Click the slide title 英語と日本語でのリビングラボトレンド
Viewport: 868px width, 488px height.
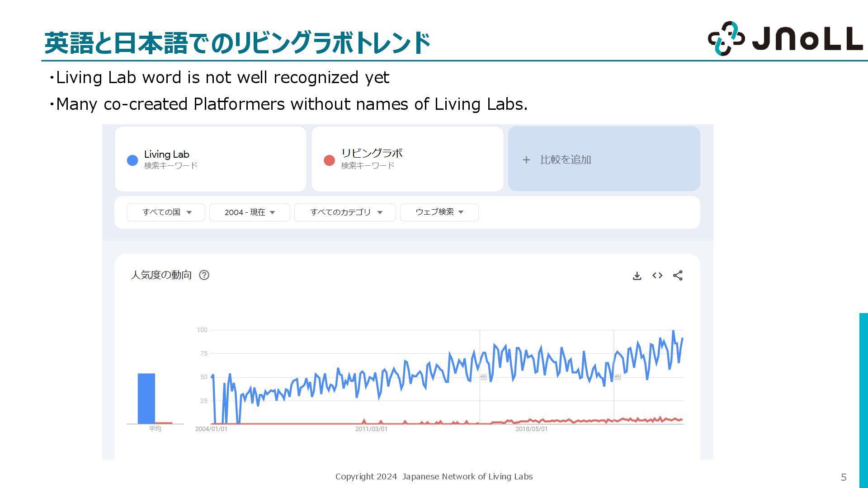237,43
